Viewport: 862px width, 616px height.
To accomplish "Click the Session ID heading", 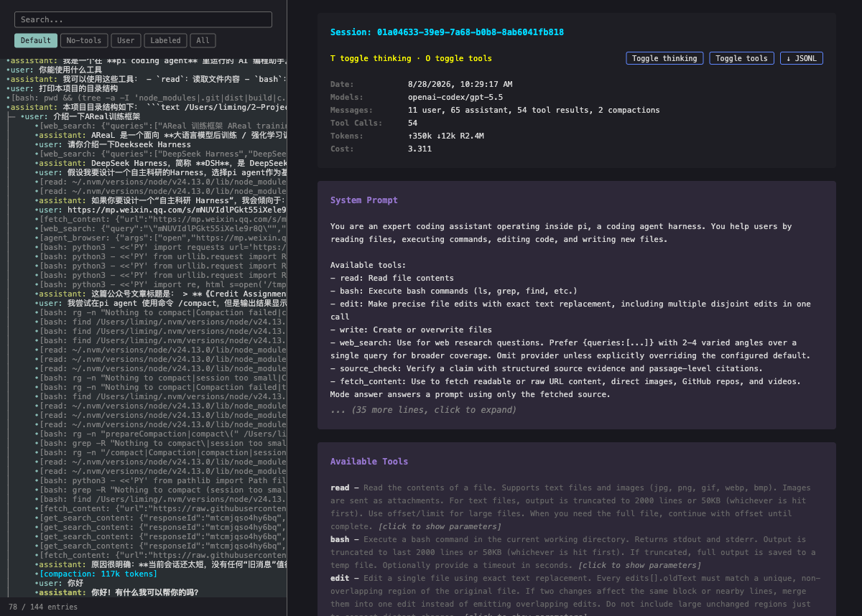I will pyautogui.click(x=447, y=32).
